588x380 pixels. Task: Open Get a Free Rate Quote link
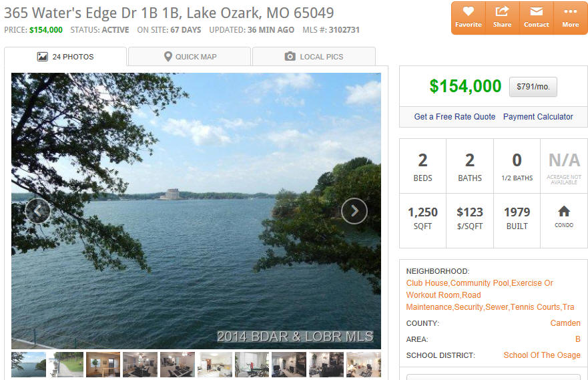pyautogui.click(x=455, y=117)
